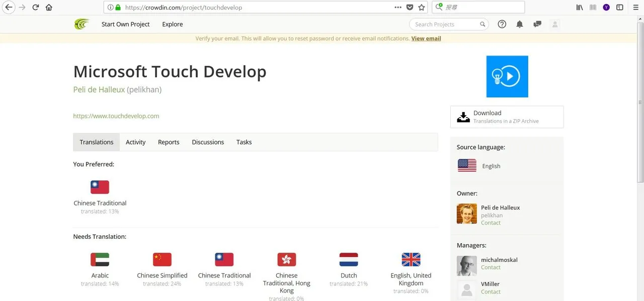The image size is (644, 301).
Task: Select the United Kingdom flag icon
Action: 411,259
